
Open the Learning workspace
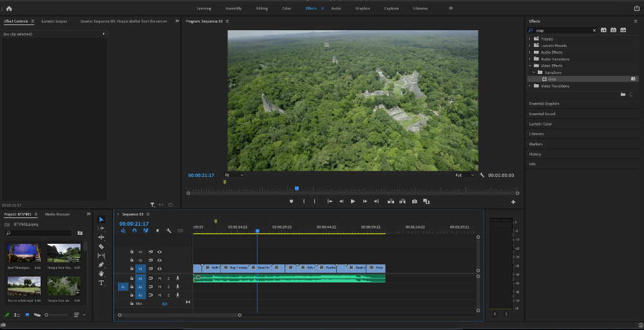tap(204, 8)
